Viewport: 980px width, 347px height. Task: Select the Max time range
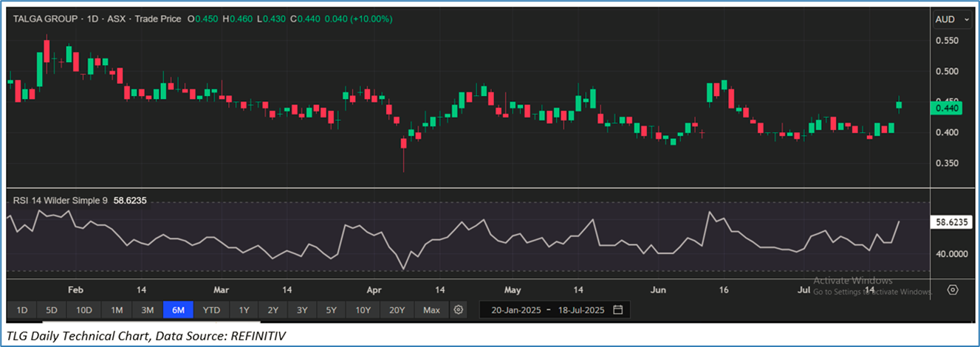click(x=431, y=310)
